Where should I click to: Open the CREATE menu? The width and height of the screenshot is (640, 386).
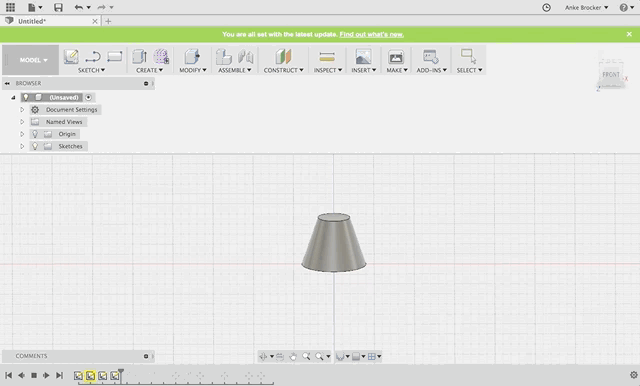(x=149, y=70)
